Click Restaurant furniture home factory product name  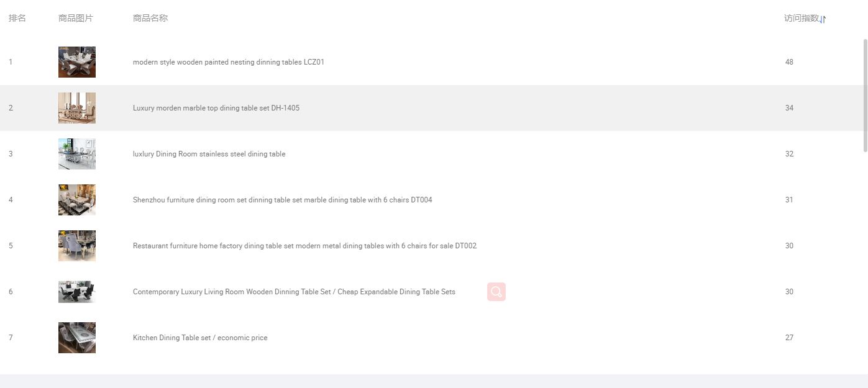304,246
